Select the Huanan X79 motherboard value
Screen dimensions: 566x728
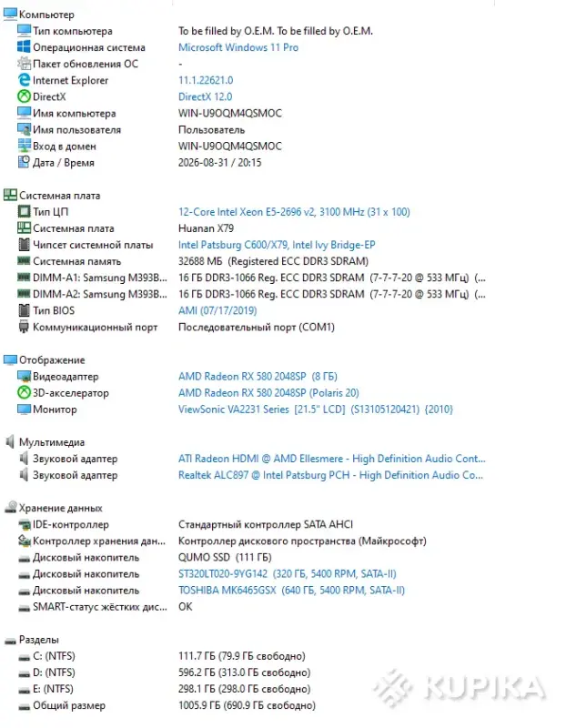206,228
